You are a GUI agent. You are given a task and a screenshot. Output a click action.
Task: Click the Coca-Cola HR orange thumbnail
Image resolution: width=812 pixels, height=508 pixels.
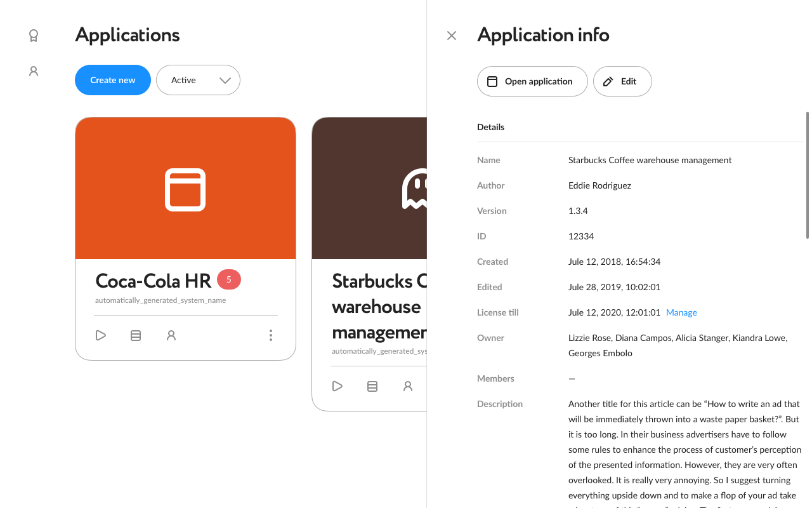point(185,189)
